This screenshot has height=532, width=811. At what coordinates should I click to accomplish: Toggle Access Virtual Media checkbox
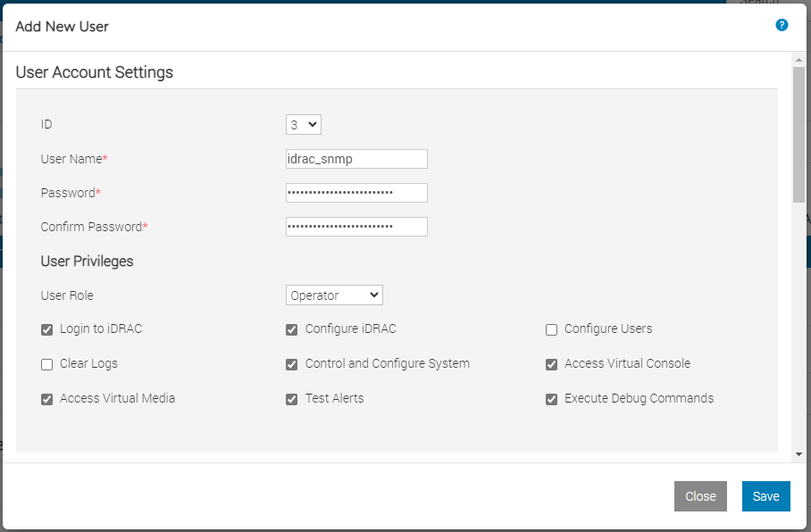tap(47, 399)
